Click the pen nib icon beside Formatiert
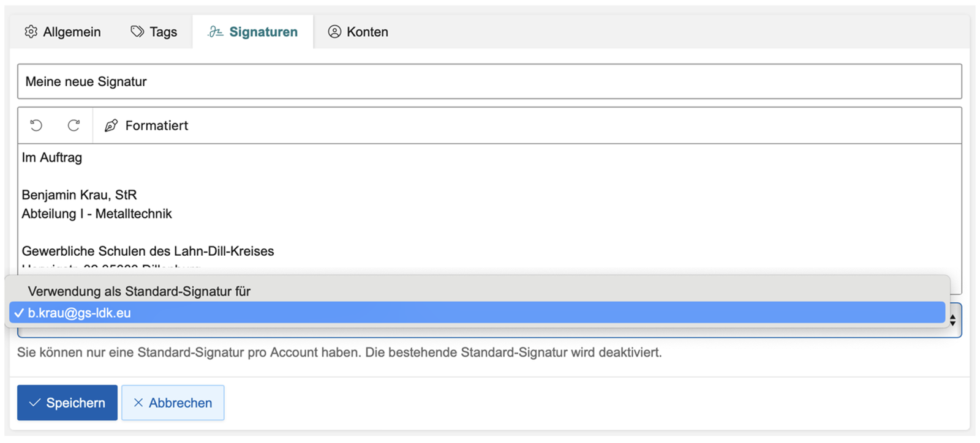The height and width of the screenshot is (443, 980). coord(111,125)
